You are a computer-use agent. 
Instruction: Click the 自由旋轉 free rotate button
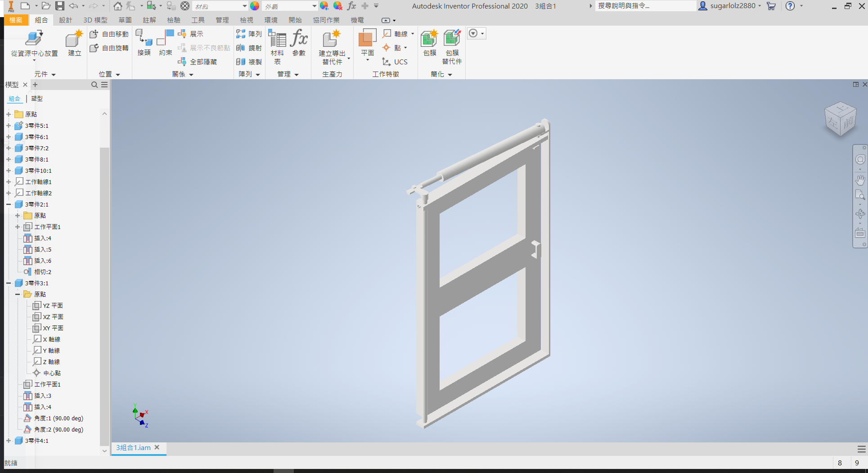(x=109, y=48)
